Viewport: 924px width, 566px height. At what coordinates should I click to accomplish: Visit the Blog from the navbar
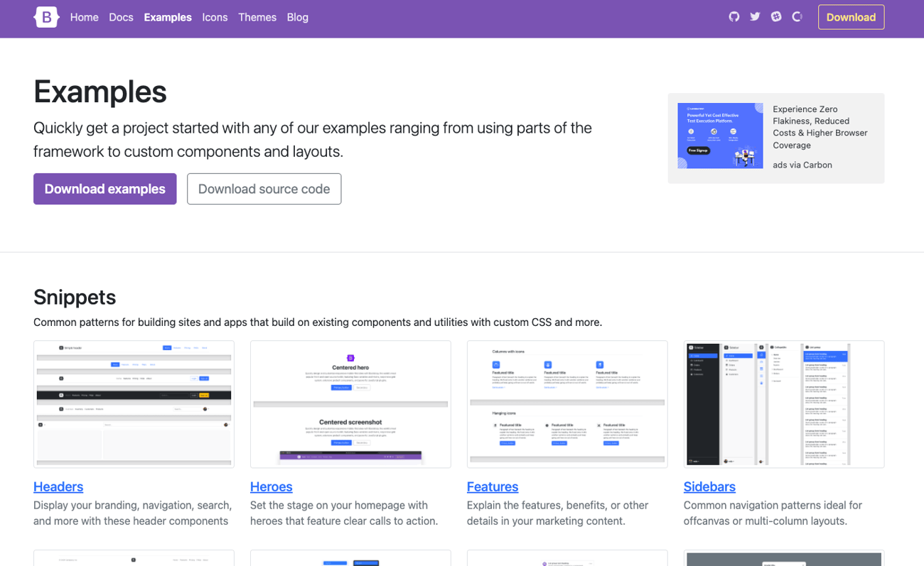(297, 17)
